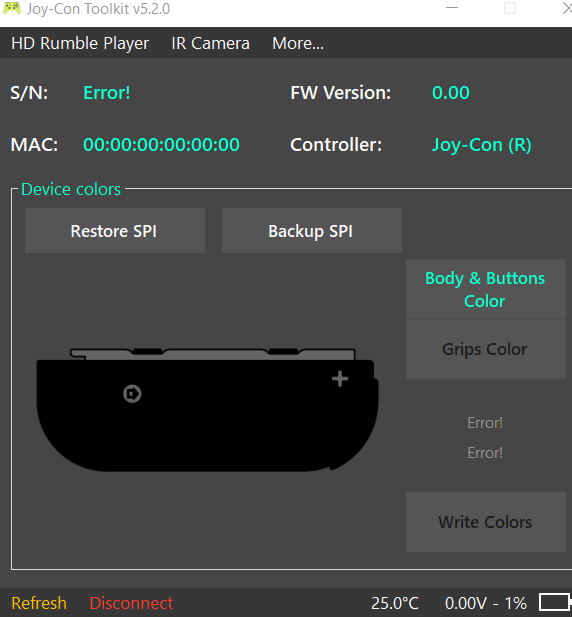Viewport: 572px width, 617px height.
Task: Open the More... menu
Action: 298,43
